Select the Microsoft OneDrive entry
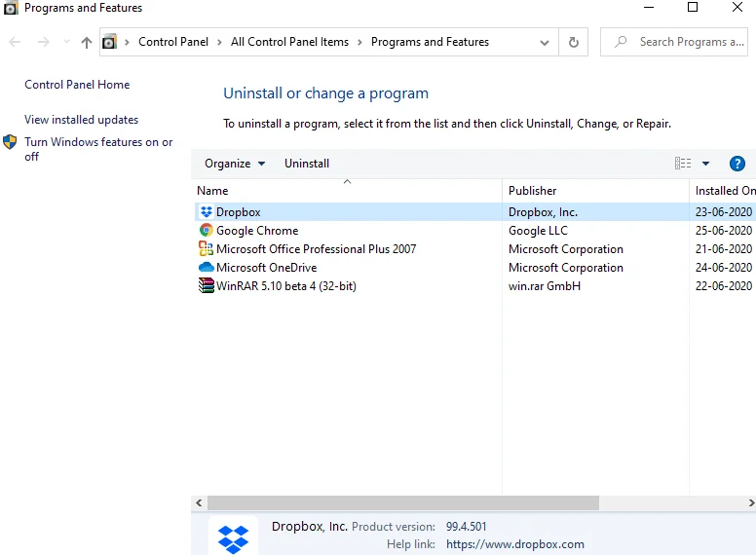This screenshot has width=756, height=555. click(x=267, y=268)
